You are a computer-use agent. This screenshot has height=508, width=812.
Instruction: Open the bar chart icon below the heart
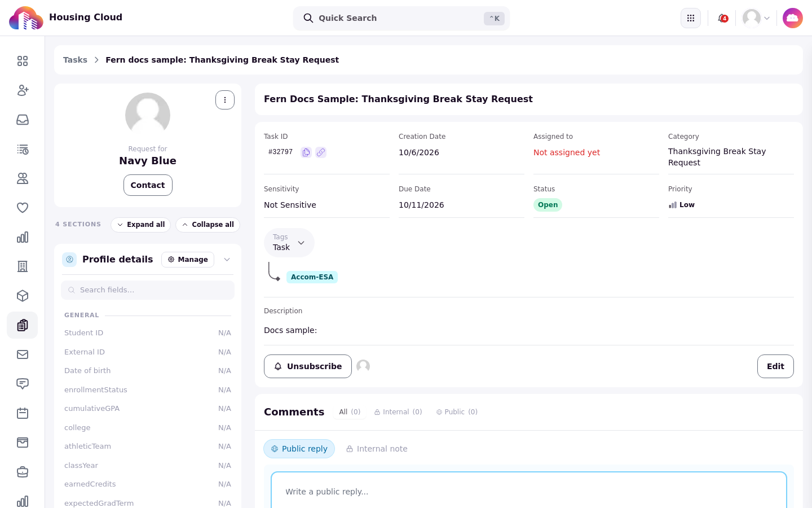pyautogui.click(x=23, y=237)
